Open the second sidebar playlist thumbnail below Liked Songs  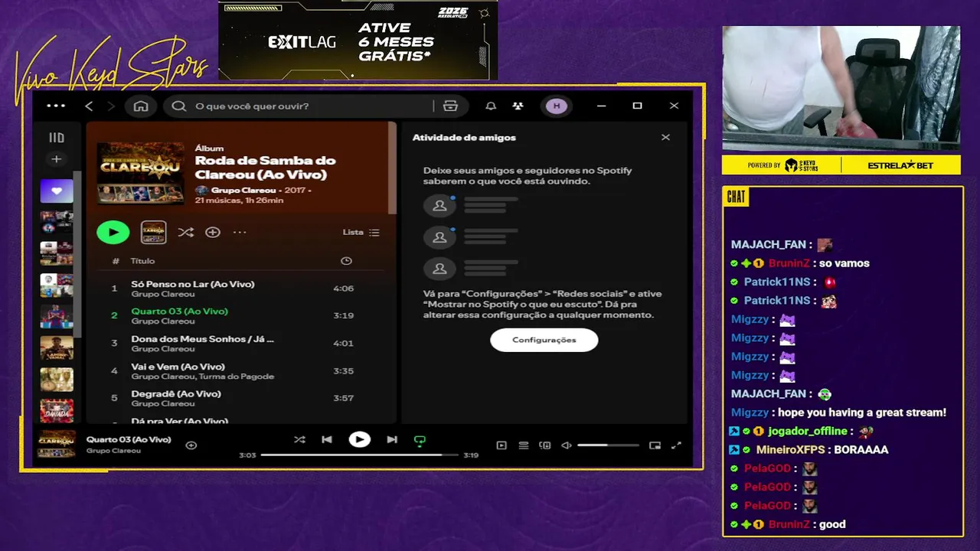click(57, 253)
